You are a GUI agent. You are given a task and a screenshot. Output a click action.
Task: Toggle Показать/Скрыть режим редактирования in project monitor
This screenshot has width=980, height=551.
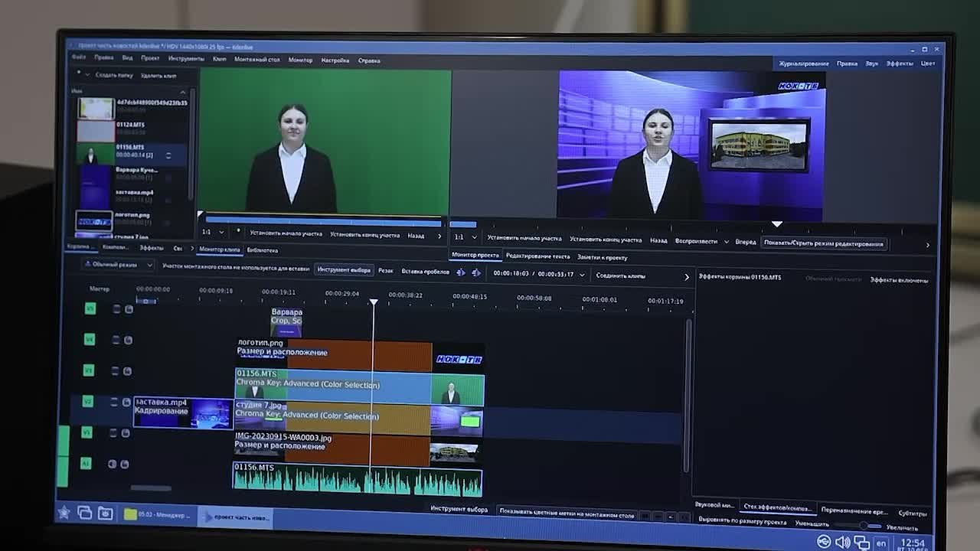[823, 243]
